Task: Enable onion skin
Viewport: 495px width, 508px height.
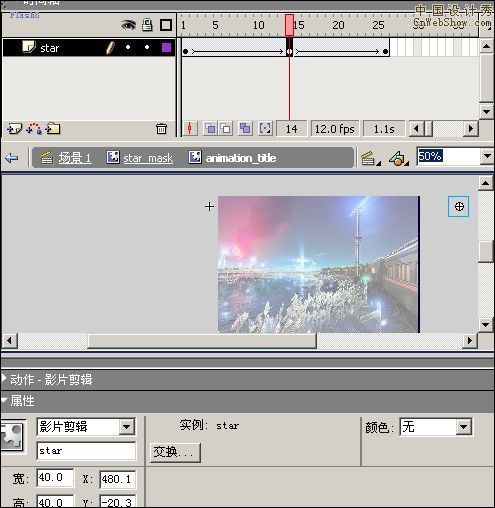Action: click(210, 129)
